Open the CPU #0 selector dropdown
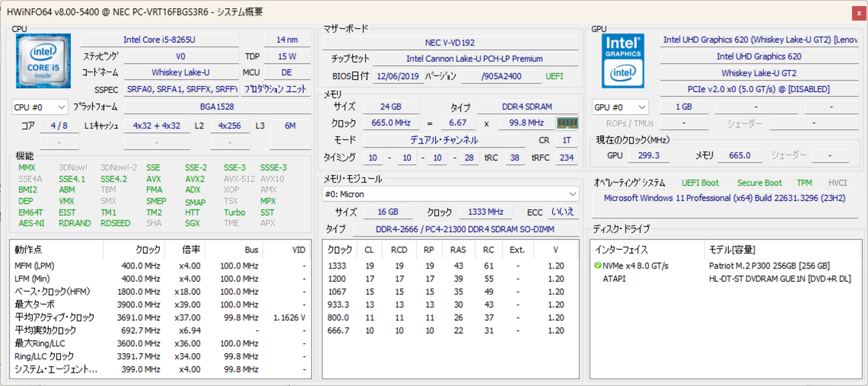 click(40, 107)
